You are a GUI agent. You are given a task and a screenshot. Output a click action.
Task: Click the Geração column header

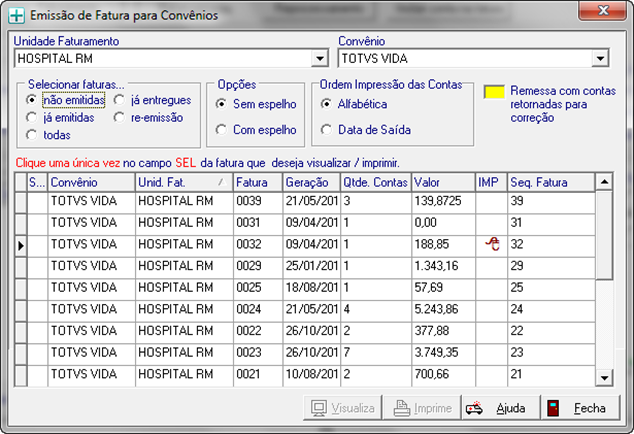coord(311,182)
